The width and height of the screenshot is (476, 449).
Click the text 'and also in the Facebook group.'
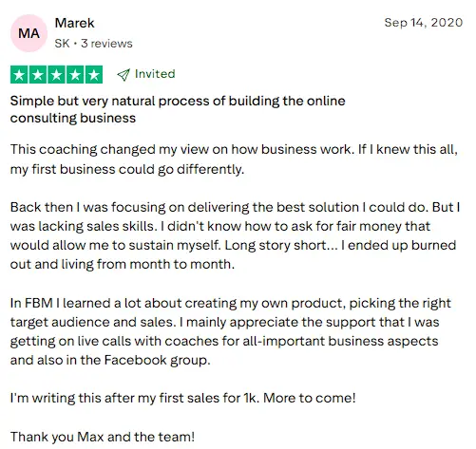110,360
